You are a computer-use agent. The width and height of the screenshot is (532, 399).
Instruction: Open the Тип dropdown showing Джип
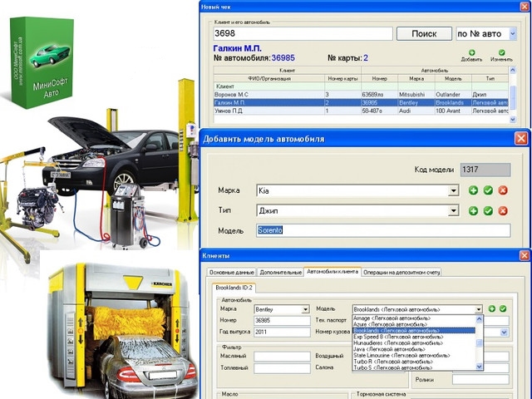(x=453, y=210)
